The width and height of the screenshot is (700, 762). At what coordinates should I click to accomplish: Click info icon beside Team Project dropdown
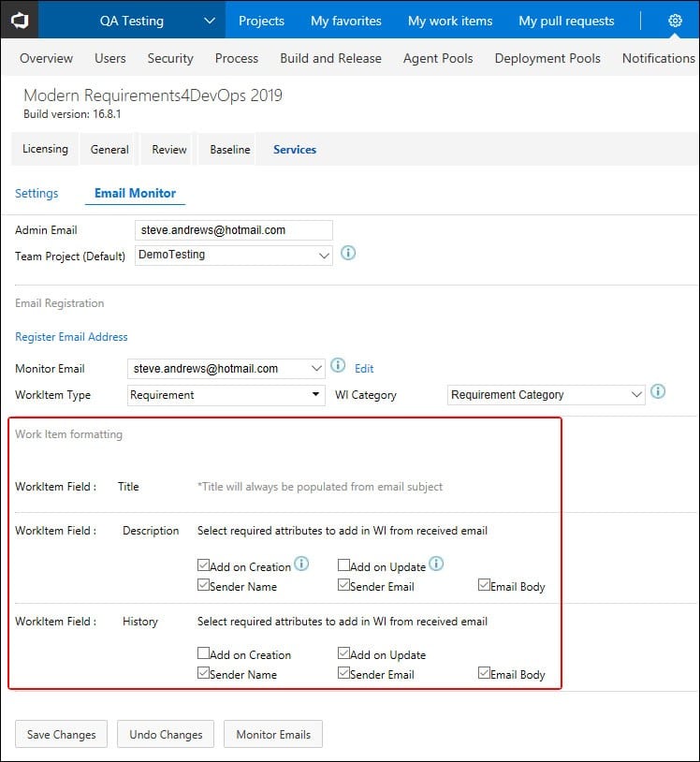coord(348,253)
